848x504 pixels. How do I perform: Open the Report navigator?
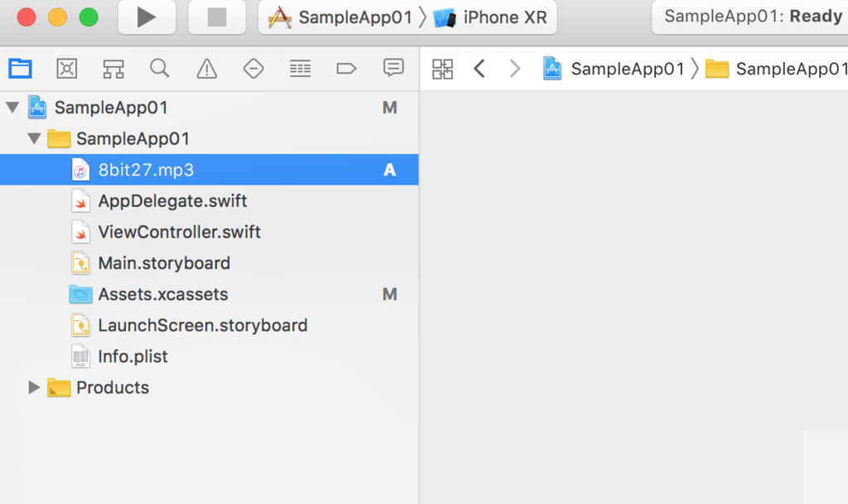click(393, 69)
